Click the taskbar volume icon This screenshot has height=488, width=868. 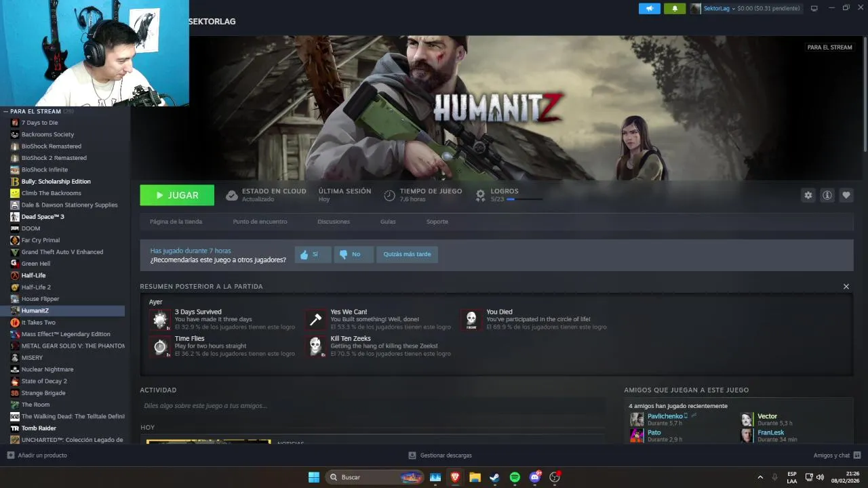820,477
